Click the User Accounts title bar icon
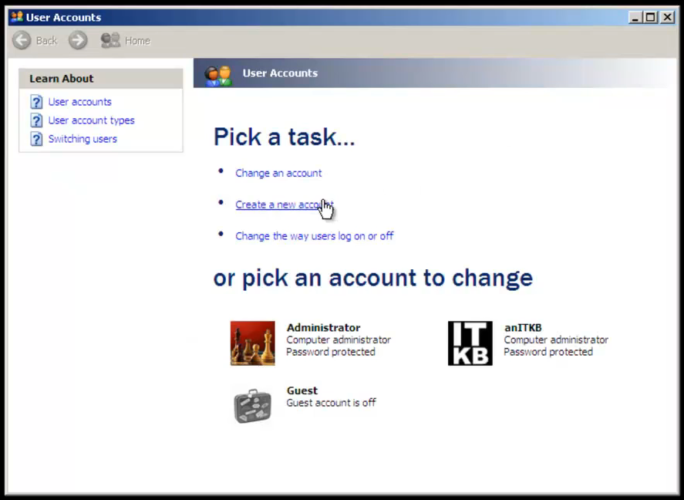This screenshot has width=684, height=500. pyautogui.click(x=16, y=17)
